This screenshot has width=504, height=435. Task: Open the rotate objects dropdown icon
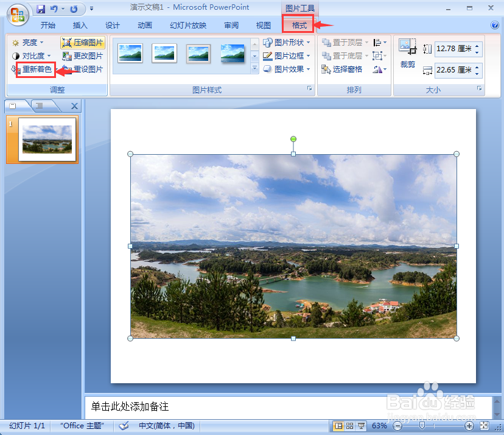pyautogui.click(x=380, y=69)
